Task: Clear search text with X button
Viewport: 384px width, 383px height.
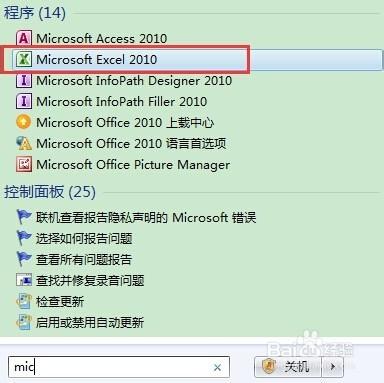Action: (217, 367)
